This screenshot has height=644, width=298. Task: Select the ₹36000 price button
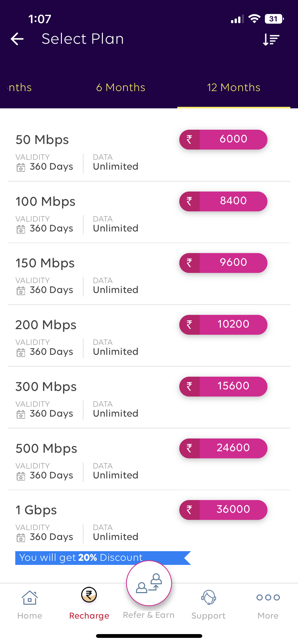(x=223, y=510)
